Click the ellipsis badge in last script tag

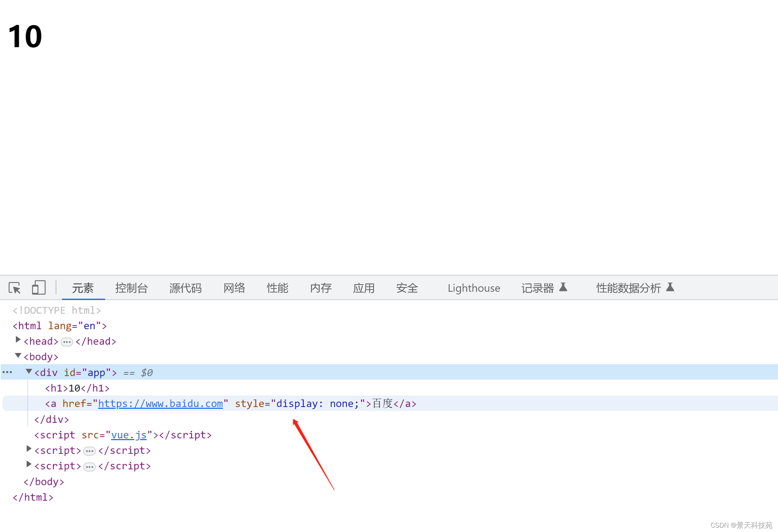tap(89, 467)
